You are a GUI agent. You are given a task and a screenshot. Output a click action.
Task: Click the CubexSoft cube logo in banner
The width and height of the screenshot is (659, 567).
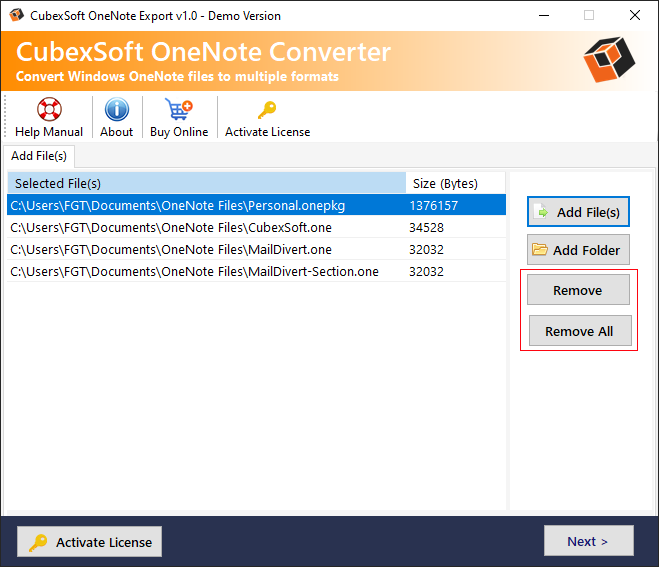[x=609, y=59]
